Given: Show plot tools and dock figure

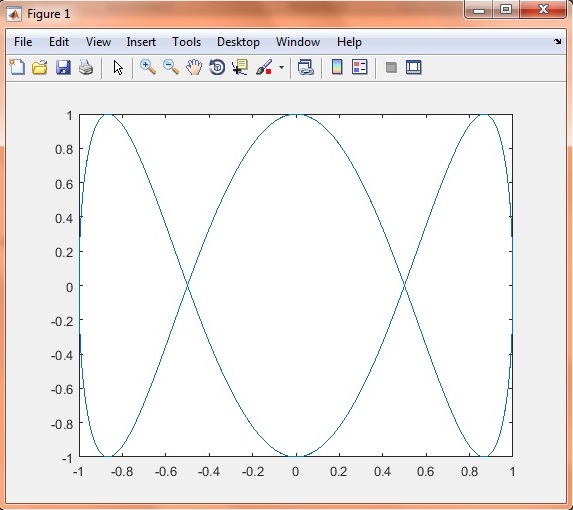Looking at the screenshot, I should [x=414, y=68].
